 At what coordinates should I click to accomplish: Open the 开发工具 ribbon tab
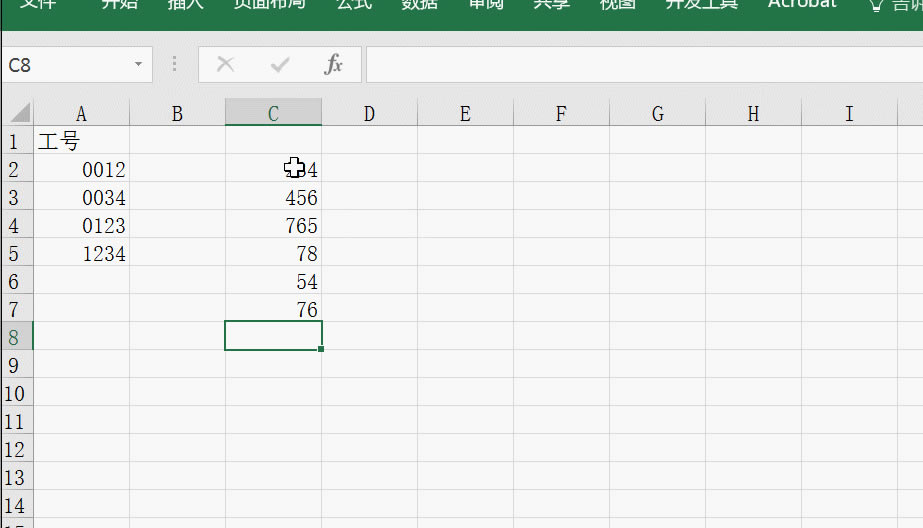coord(702,5)
